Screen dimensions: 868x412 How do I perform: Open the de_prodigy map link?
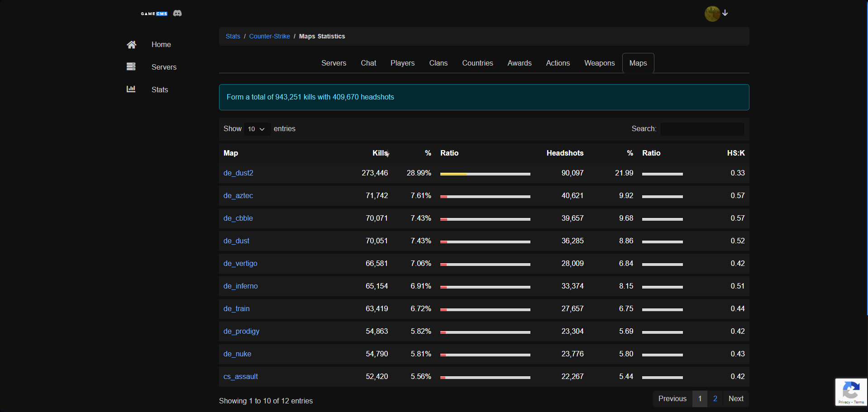click(242, 331)
